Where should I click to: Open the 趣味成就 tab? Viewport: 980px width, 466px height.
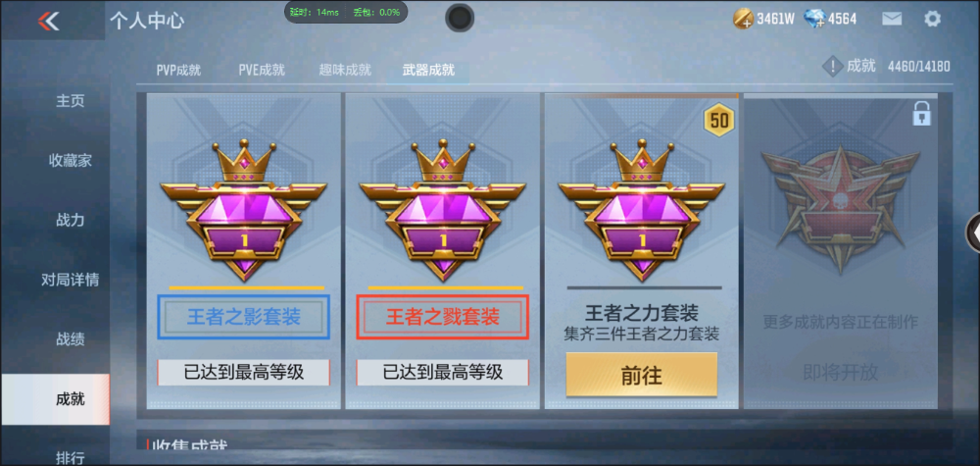point(345,70)
